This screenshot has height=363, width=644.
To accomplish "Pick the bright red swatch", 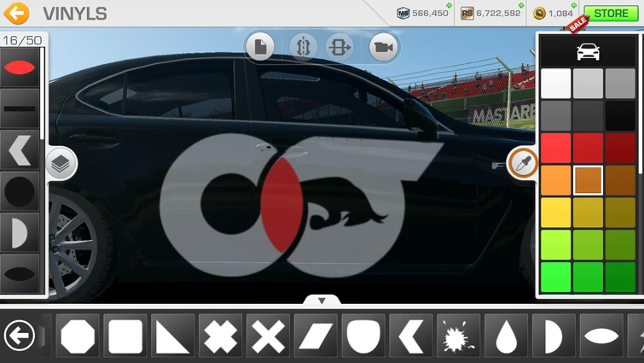I will 555,148.
